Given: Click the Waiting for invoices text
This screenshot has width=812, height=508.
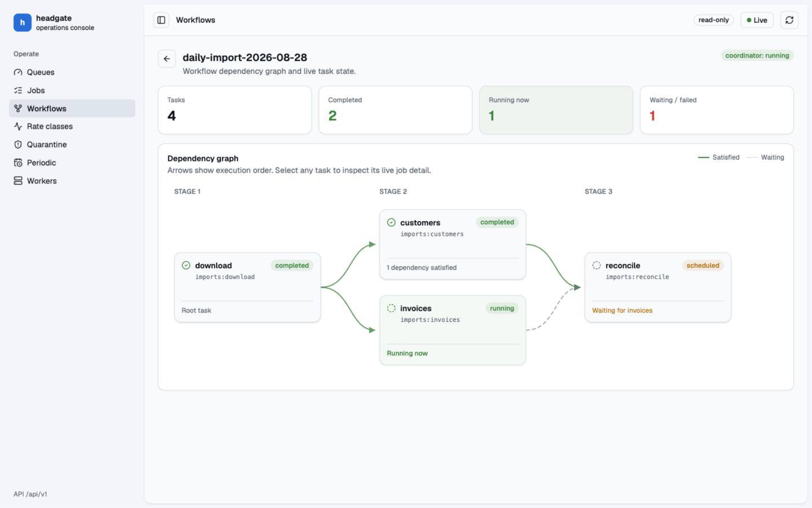Looking at the screenshot, I should coord(622,310).
